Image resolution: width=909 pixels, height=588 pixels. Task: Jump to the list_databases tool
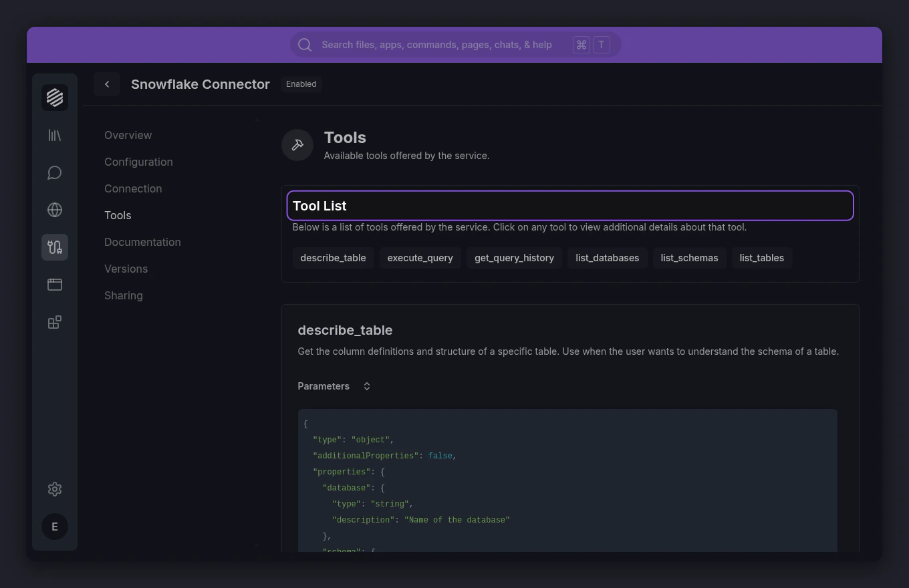[607, 258]
